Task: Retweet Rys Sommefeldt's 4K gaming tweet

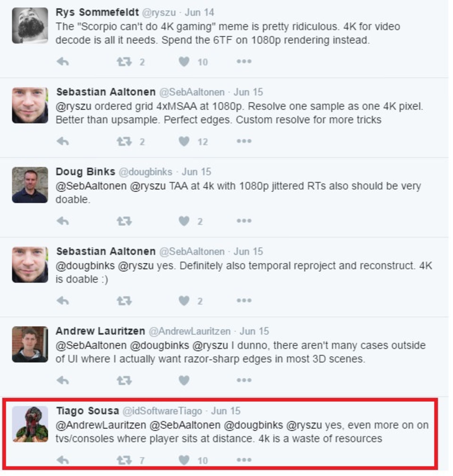Action: [124, 62]
